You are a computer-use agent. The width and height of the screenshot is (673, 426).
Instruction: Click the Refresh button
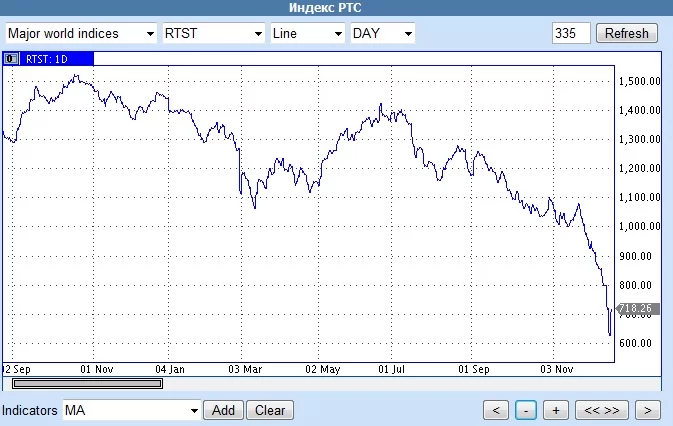click(627, 33)
